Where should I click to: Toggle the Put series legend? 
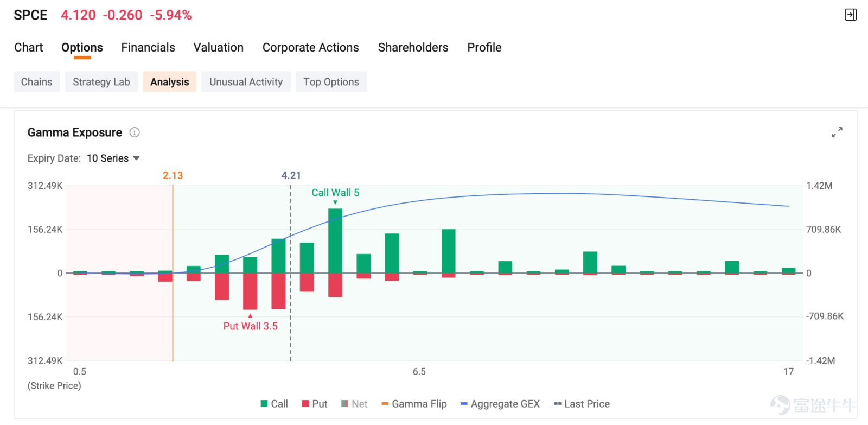[x=315, y=404]
